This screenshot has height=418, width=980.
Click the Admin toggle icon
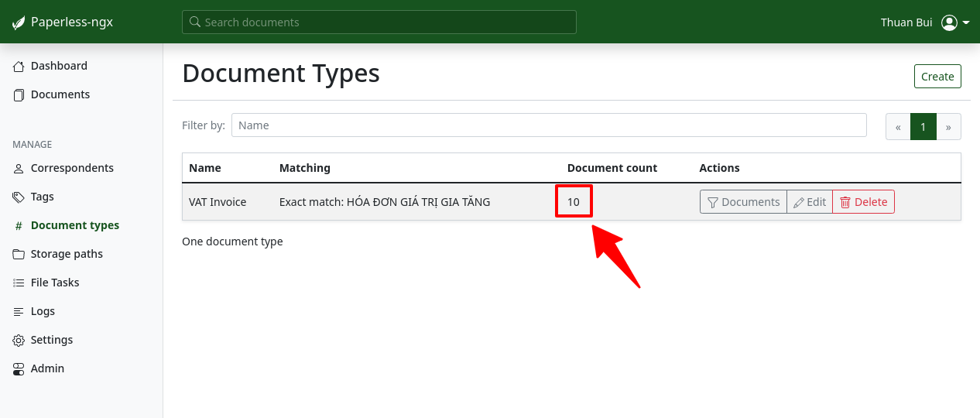(x=19, y=369)
